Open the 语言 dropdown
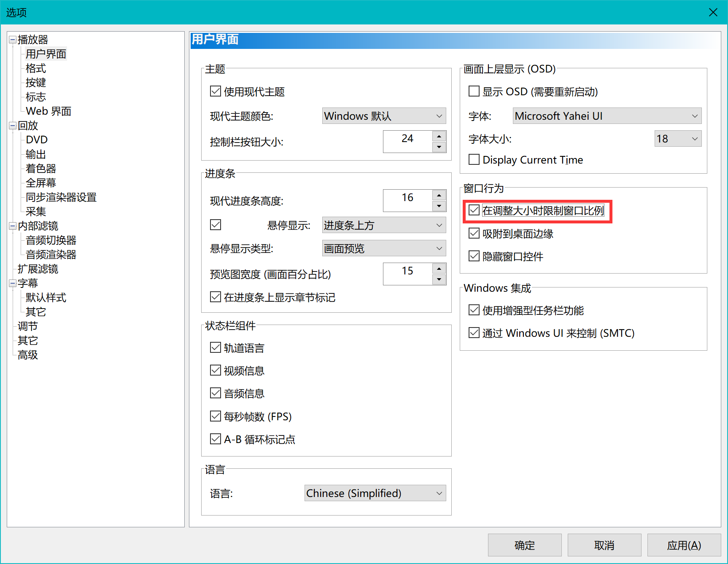728x564 pixels. (x=375, y=493)
